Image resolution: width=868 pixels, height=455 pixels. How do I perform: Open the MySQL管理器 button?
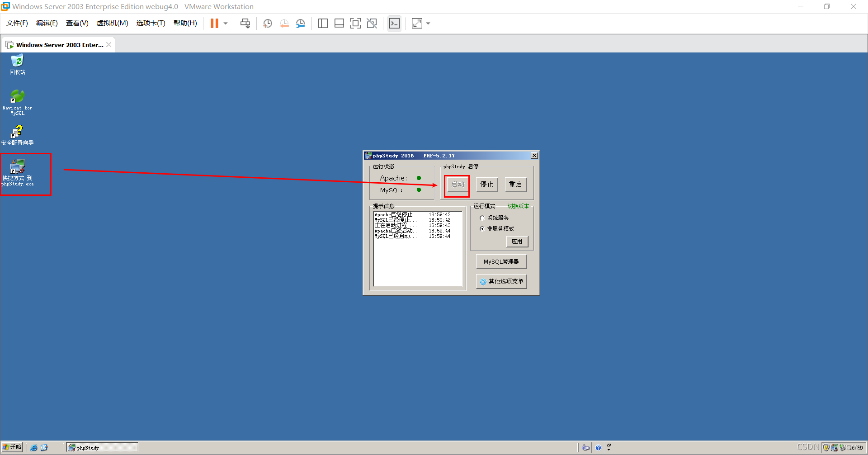coord(501,262)
